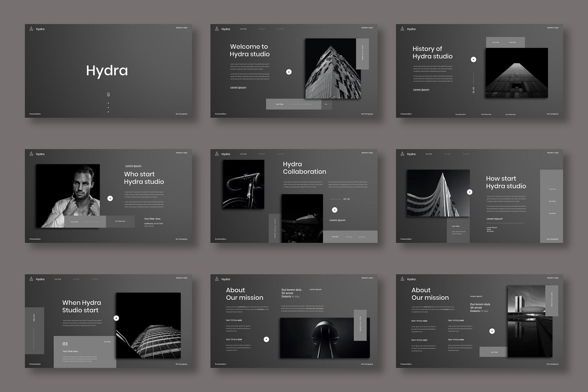This screenshot has height=392, width=588.
Task: Click the Modern style label on the title slide
Action: click(x=181, y=28)
